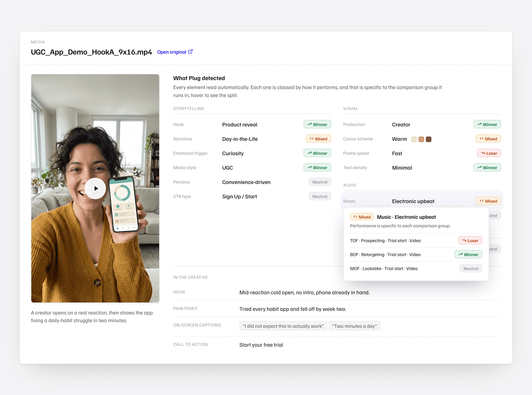Image resolution: width=532 pixels, height=395 pixels.
Task: Click the Day-in-the-Life narrative value
Action: [240, 139]
